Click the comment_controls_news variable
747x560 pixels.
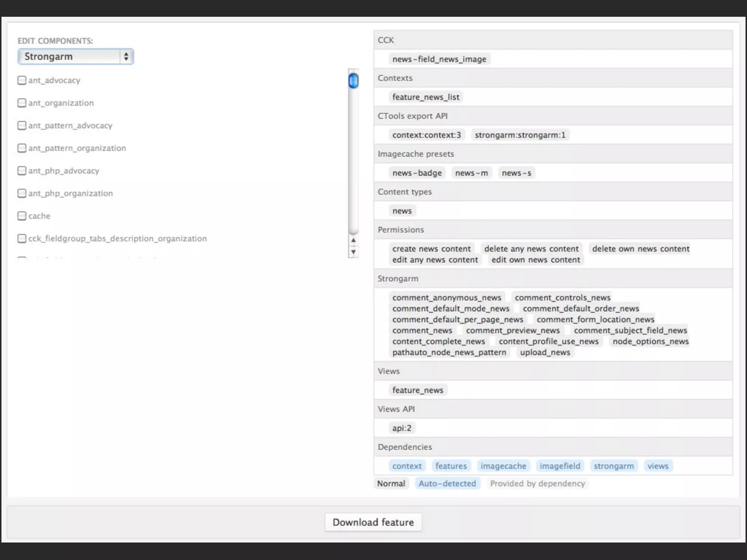(562, 297)
